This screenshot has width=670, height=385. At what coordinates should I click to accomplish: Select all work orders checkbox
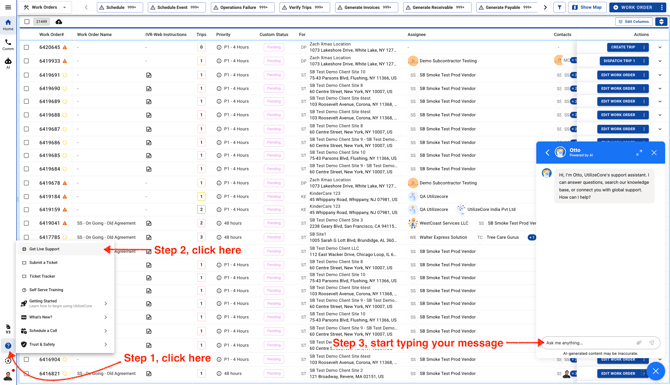click(x=27, y=21)
